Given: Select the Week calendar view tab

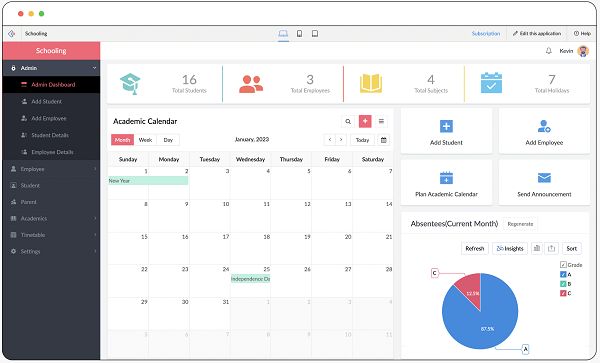Looking at the screenshot, I should (x=145, y=140).
